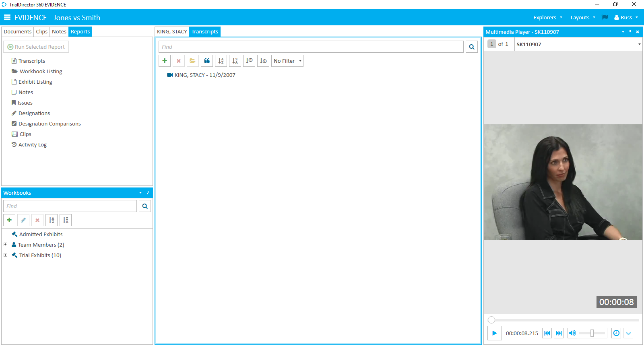Select the Activity Log report
644x346 pixels.
[x=29, y=144]
